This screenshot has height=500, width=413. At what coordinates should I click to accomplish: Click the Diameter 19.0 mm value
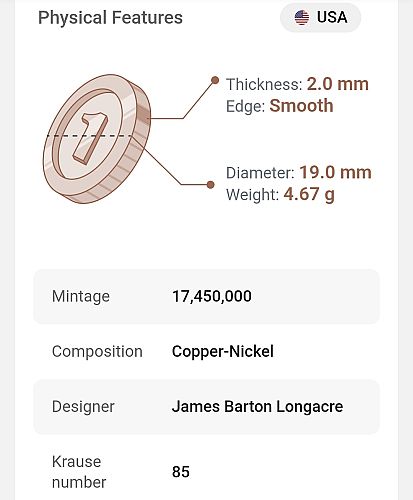pos(335,172)
